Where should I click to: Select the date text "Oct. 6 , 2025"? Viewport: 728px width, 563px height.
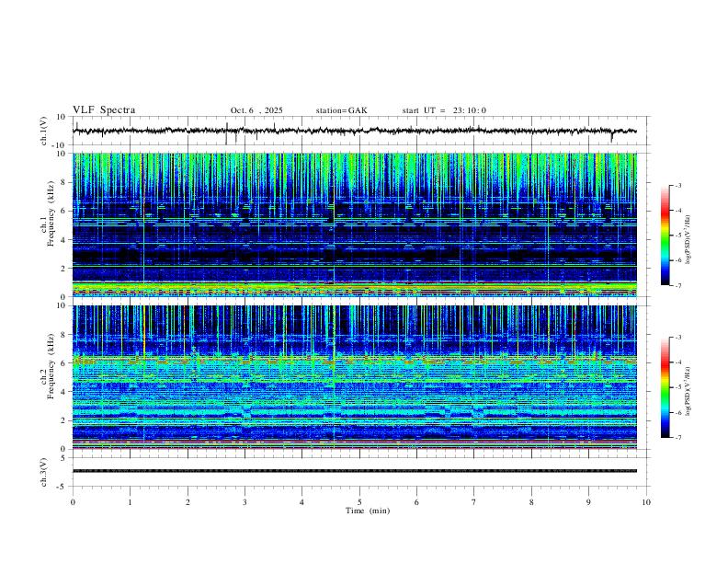coord(256,110)
